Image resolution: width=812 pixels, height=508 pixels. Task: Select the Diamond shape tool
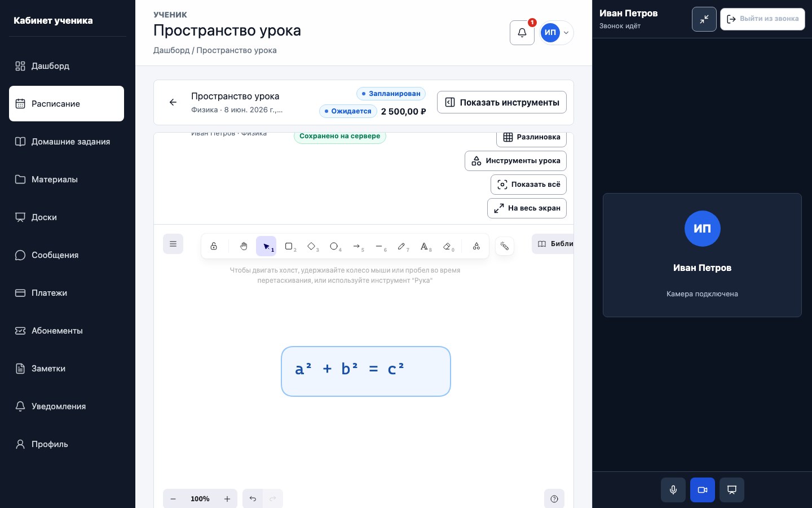[x=311, y=246]
